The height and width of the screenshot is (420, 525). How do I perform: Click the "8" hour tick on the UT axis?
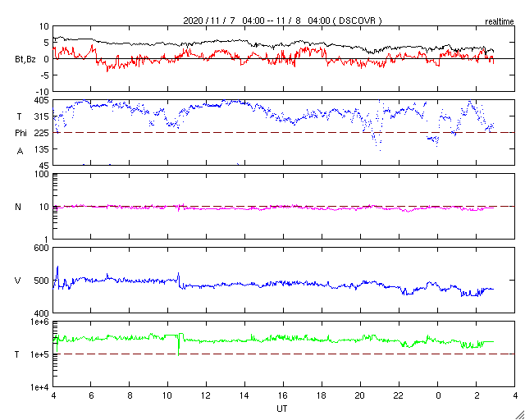point(130,396)
